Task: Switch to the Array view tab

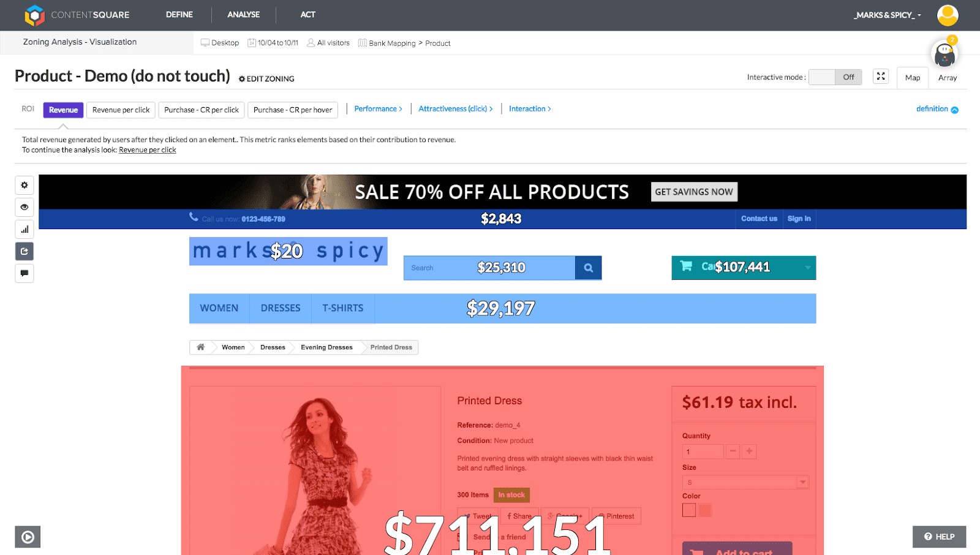Action: coord(947,78)
